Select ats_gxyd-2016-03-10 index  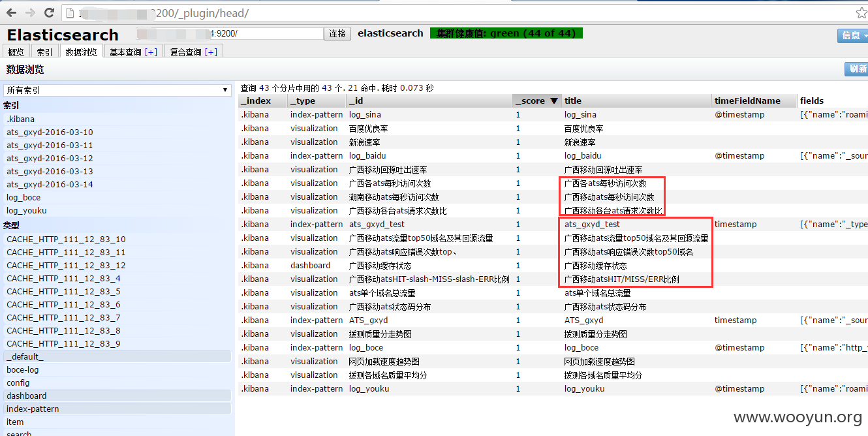(x=117, y=132)
